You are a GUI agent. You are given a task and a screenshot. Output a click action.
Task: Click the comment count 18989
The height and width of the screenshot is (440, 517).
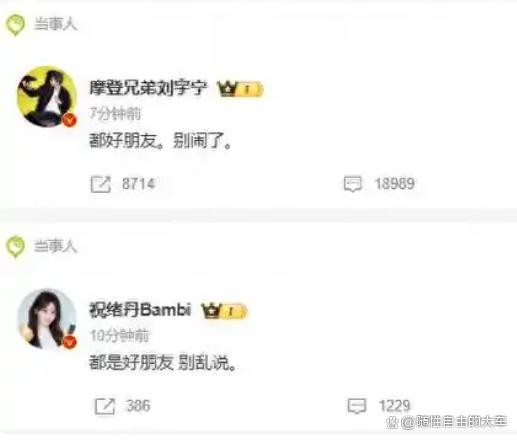394,184
